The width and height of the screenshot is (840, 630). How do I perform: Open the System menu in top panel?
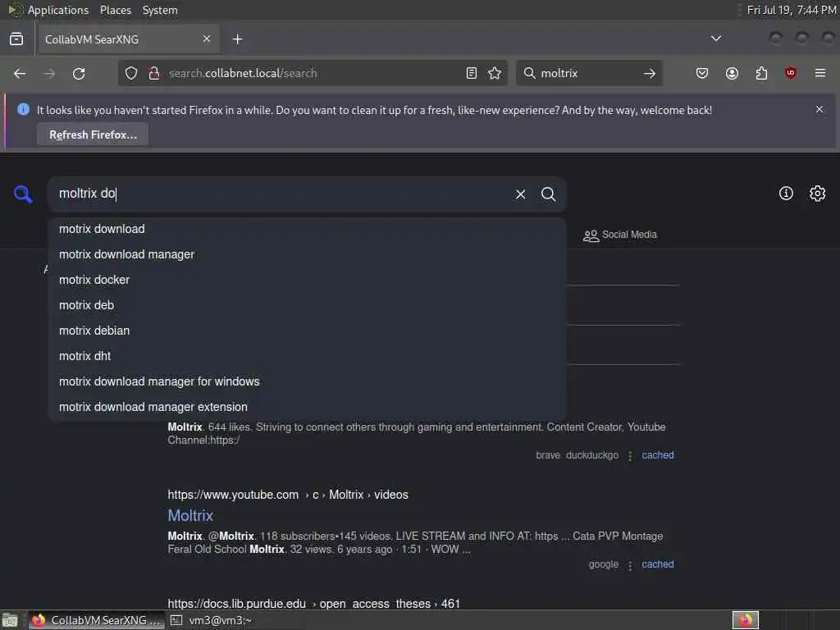click(x=160, y=10)
